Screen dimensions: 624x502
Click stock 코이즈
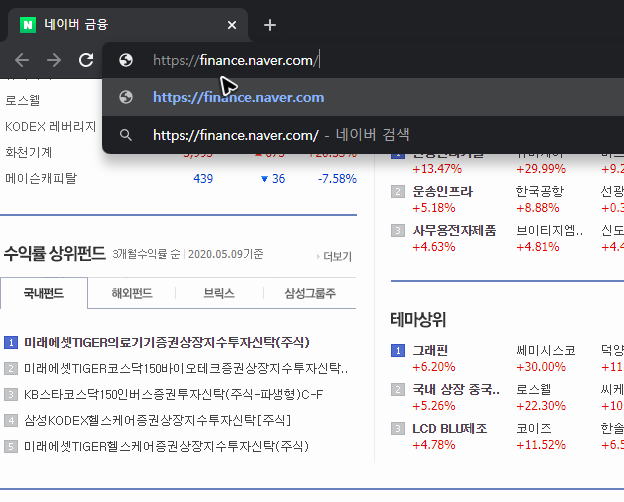(x=533, y=428)
